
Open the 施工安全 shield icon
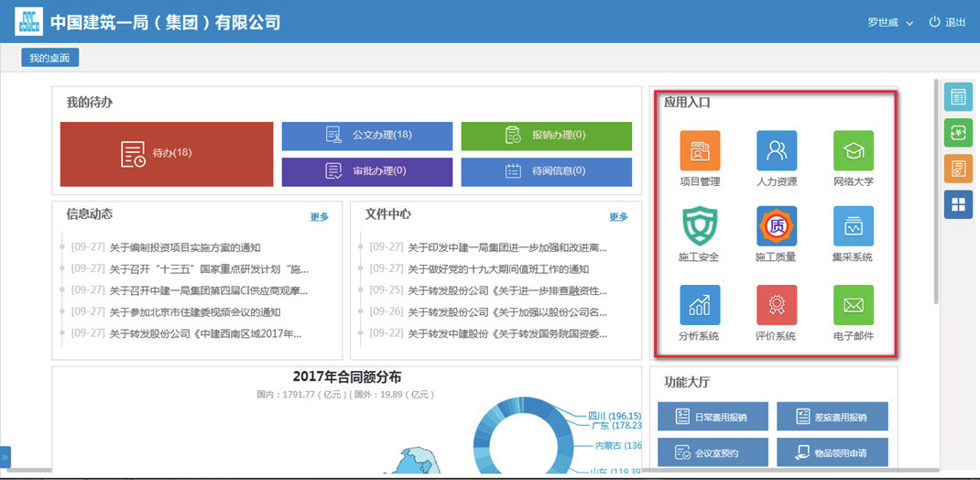click(700, 227)
